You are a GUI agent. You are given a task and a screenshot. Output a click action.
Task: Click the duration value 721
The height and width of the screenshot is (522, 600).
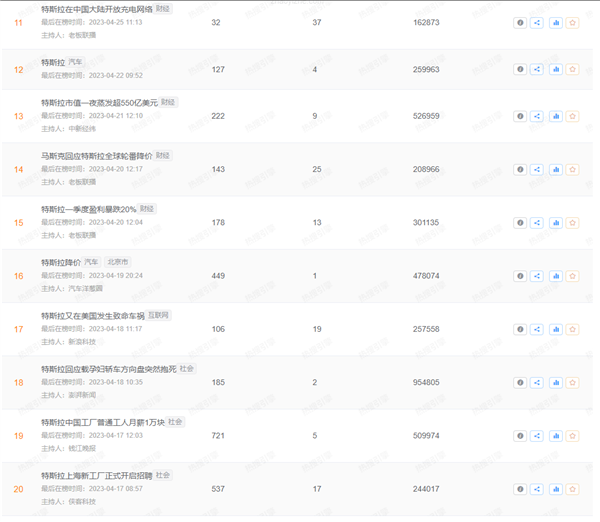coord(218,436)
